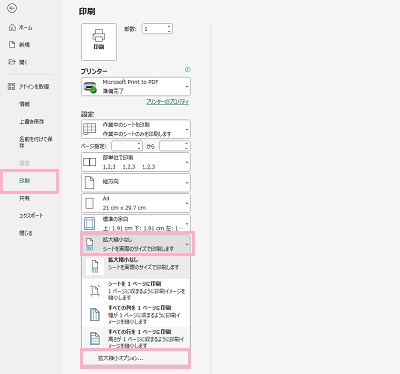Choose 上書き保存 in the sidebar
400x374 pixels.
[x=31, y=122]
